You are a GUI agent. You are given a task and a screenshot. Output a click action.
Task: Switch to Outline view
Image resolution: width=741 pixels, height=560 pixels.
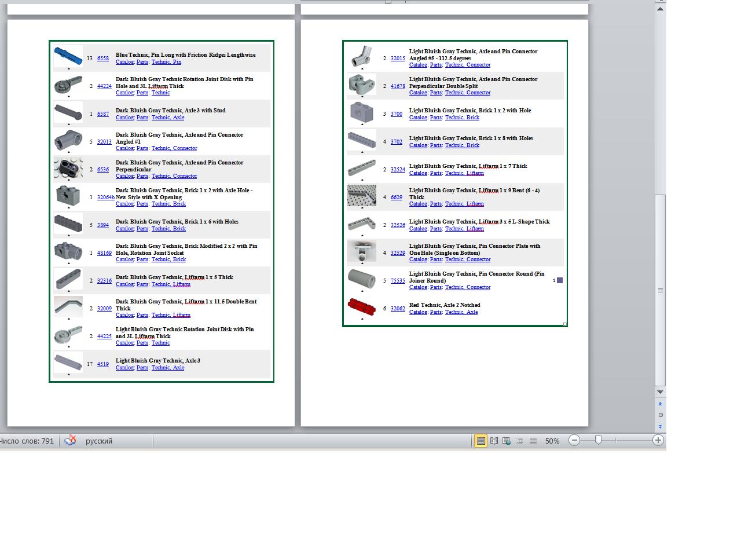point(520,441)
